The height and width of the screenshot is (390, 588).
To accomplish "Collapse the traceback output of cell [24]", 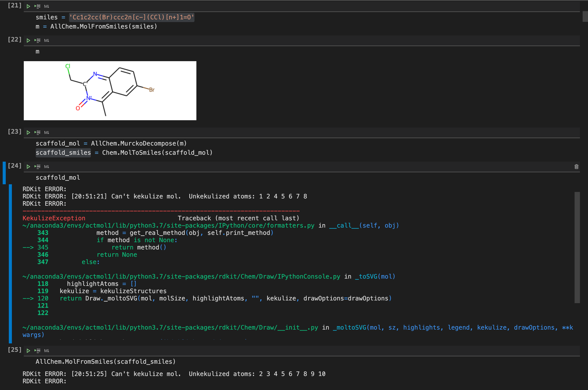I will [10, 264].
